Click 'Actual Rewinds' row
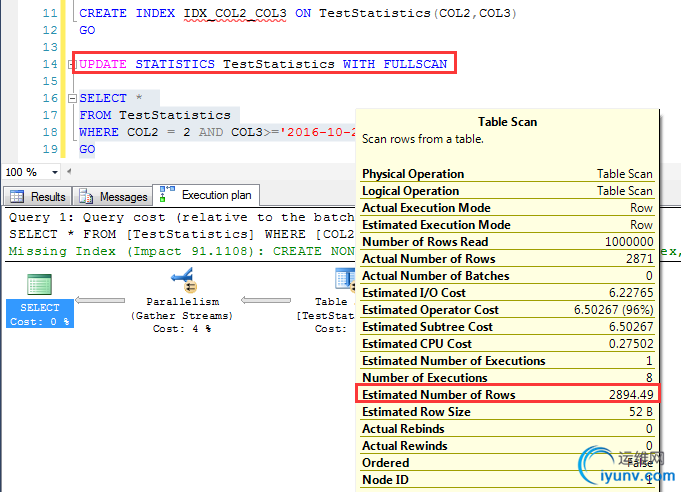This screenshot has height=492, width=681. [507, 446]
